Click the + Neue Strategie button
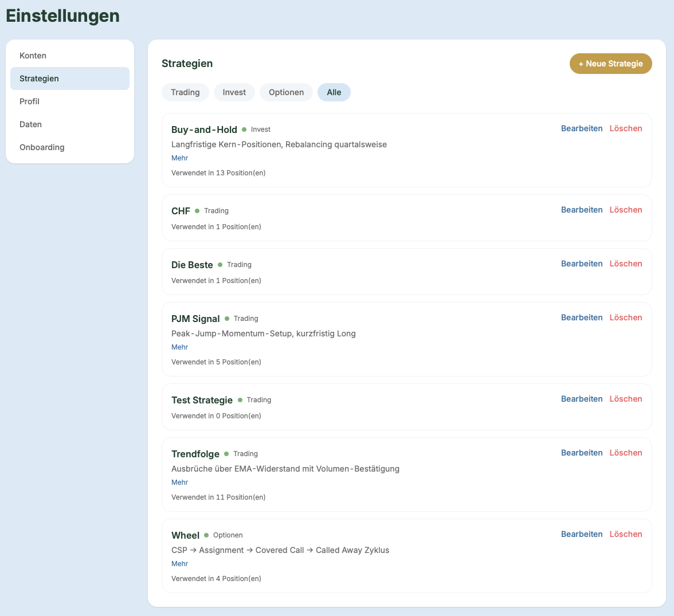This screenshot has height=616, width=674. pyautogui.click(x=611, y=64)
